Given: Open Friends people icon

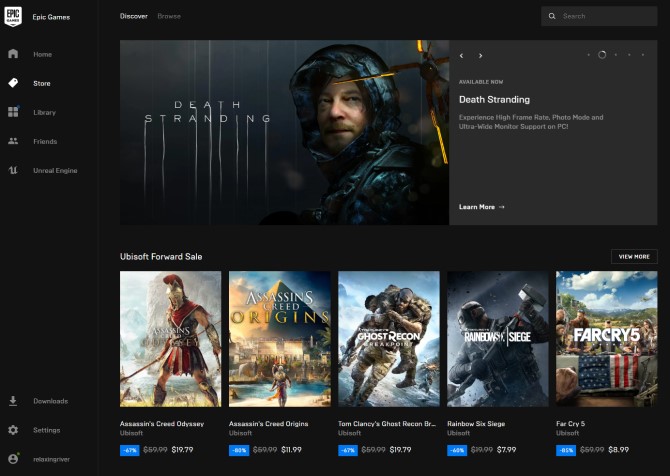Looking at the screenshot, I should click(x=13, y=141).
